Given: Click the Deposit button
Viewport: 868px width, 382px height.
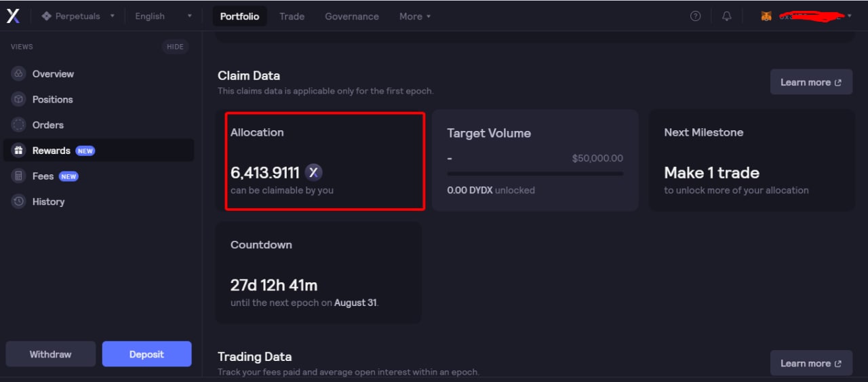Looking at the screenshot, I should click(x=146, y=354).
